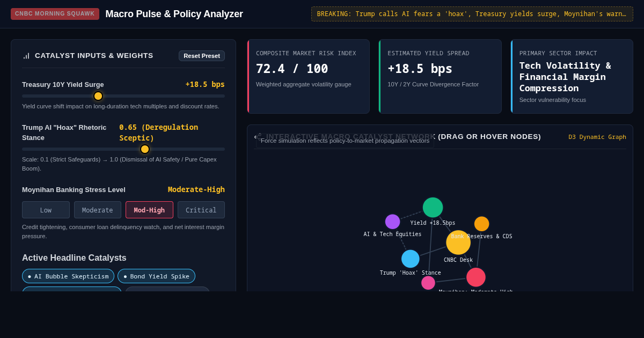This screenshot has width=644, height=338.
Task: Select Critical banking stress level
Action: 201,210
